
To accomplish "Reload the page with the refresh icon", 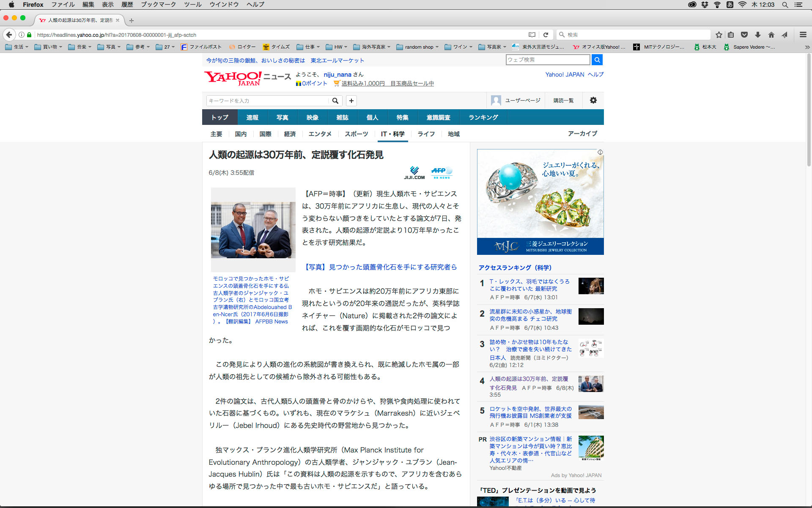I will point(546,35).
